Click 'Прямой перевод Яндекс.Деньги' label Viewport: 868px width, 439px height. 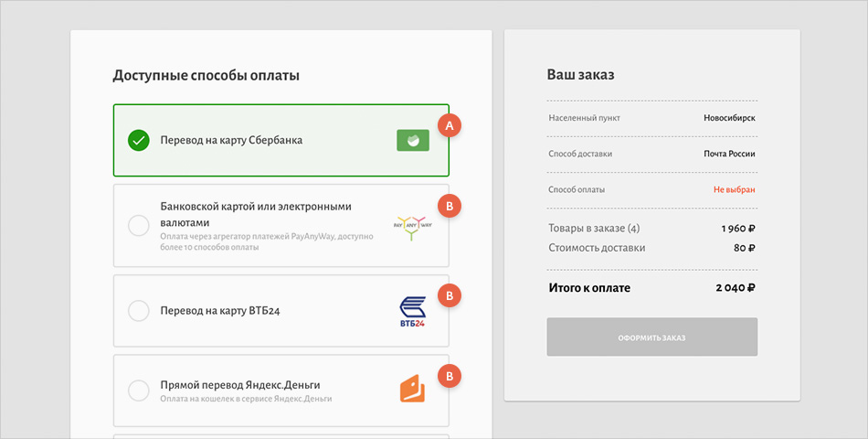point(240,385)
